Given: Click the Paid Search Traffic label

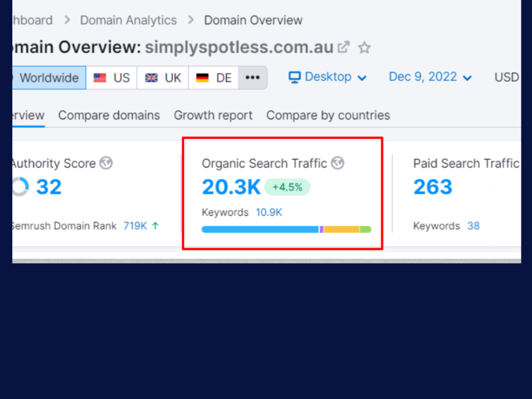Looking at the screenshot, I should coord(466,163).
